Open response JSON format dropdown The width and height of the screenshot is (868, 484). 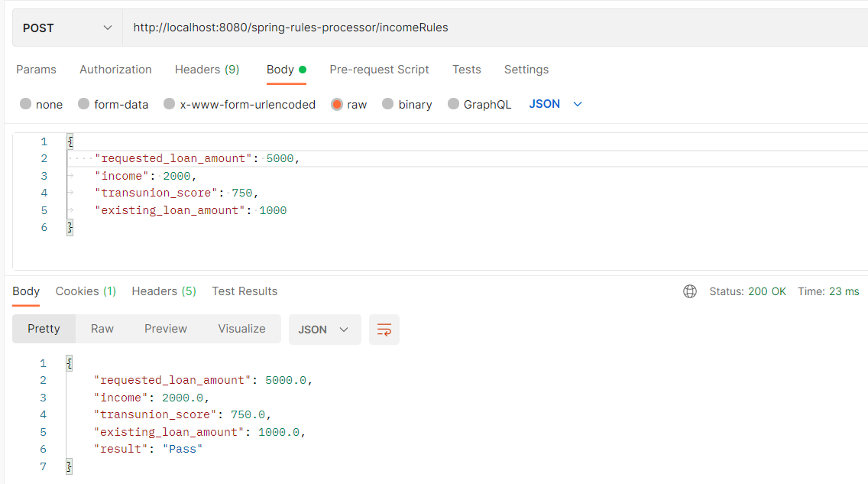click(325, 330)
